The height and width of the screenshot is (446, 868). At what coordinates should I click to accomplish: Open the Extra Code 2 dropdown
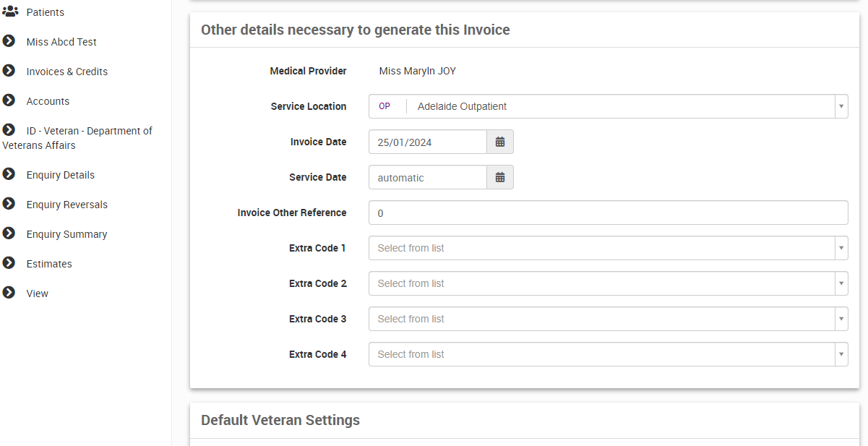coord(841,283)
